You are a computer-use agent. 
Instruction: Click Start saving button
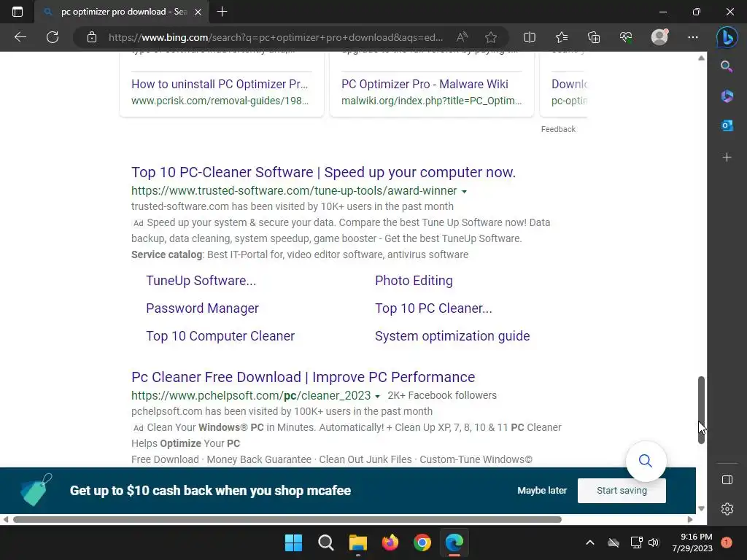pos(622,491)
